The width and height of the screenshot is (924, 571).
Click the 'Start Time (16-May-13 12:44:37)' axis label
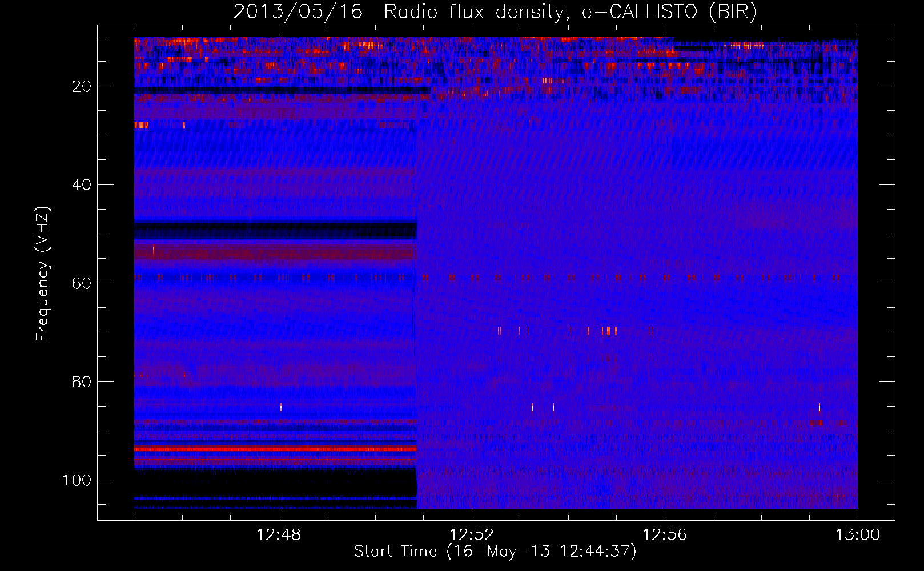pos(495,552)
